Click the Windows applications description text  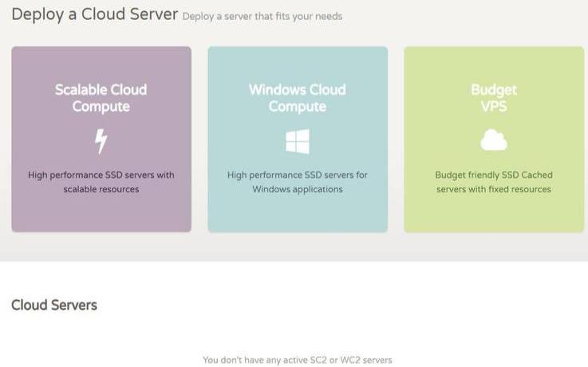297,182
